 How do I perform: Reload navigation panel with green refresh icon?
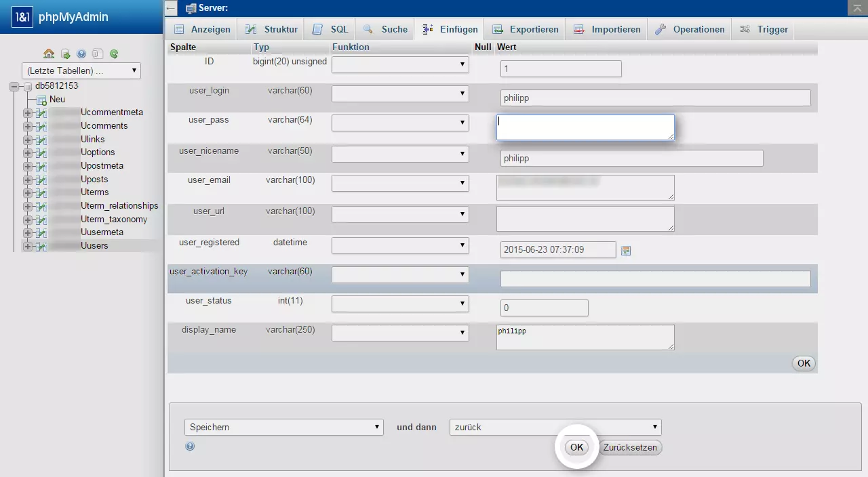tap(114, 54)
